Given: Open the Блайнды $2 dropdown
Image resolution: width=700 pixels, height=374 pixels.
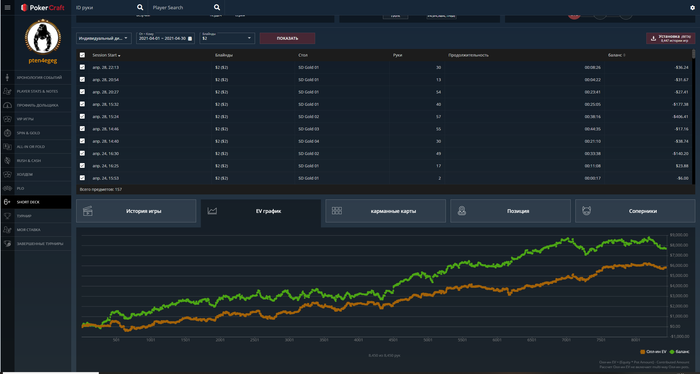Looking at the screenshot, I should (227, 38).
